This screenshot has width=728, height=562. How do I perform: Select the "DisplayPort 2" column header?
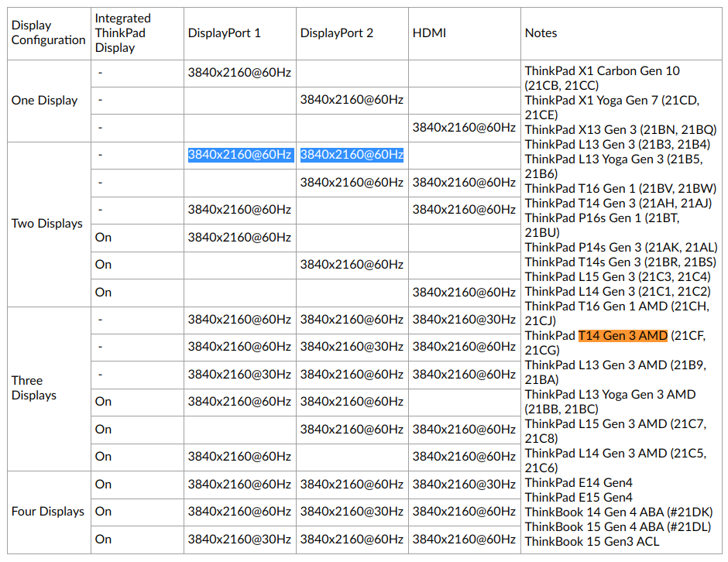352,33
